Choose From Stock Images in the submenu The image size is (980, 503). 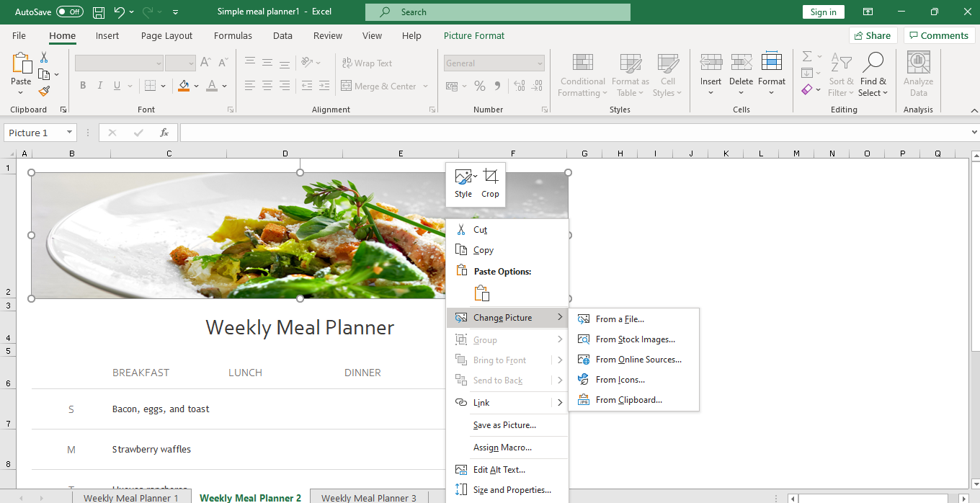(x=637, y=339)
